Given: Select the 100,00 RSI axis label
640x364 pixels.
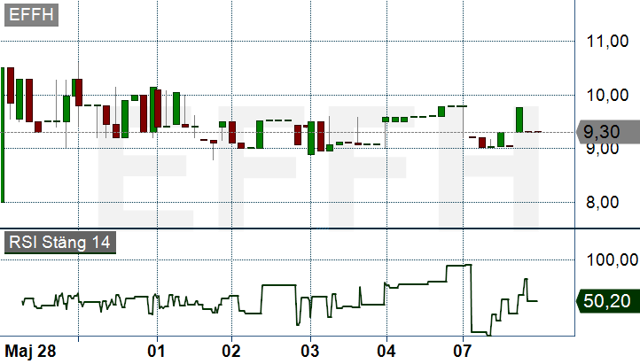Looking at the screenshot, I should tap(613, 259).
